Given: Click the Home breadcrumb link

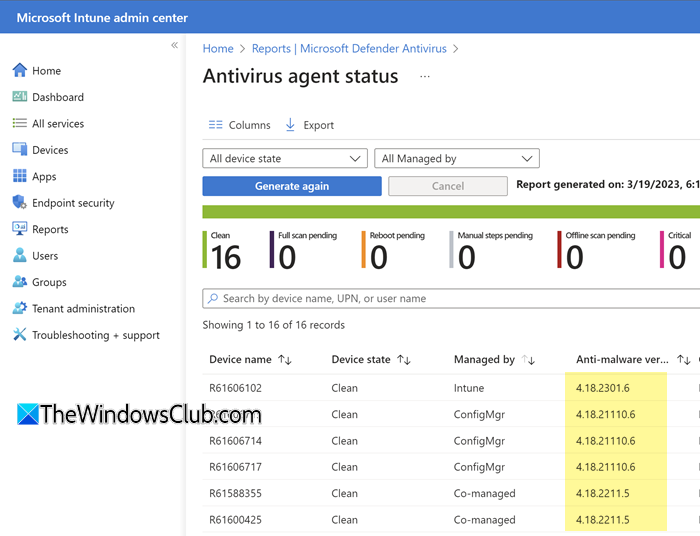Looking at the screenshot, I should (218, 48).
